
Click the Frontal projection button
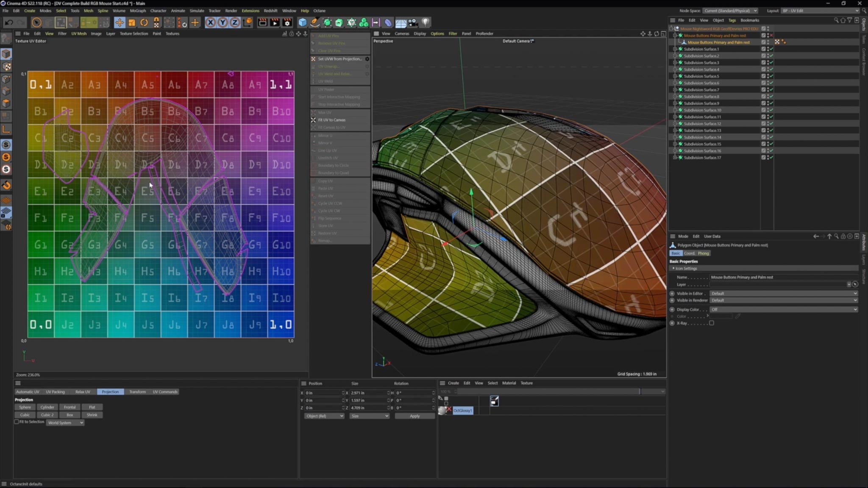pyautogui.click(x=70, y=407)
